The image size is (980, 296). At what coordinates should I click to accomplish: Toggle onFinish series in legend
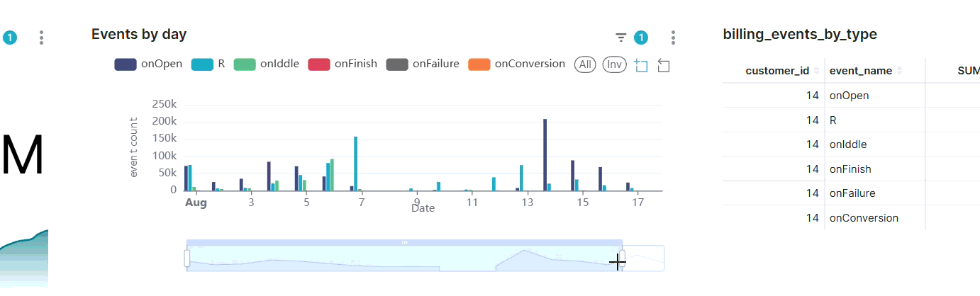[x=343, y=64]
